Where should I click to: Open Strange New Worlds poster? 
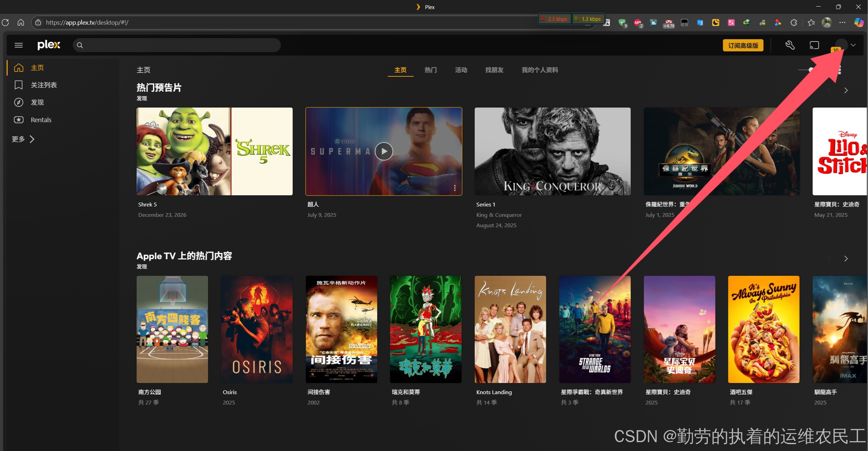(595, 329)
